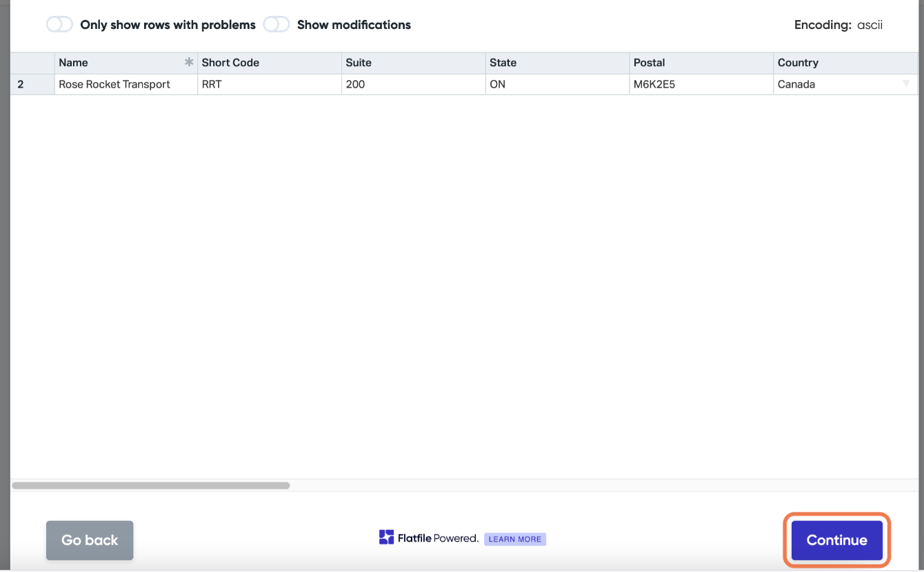This screenshot has width=924, height=572.
Task: Click the required-field asterisk on Name column
Action: 189,62
